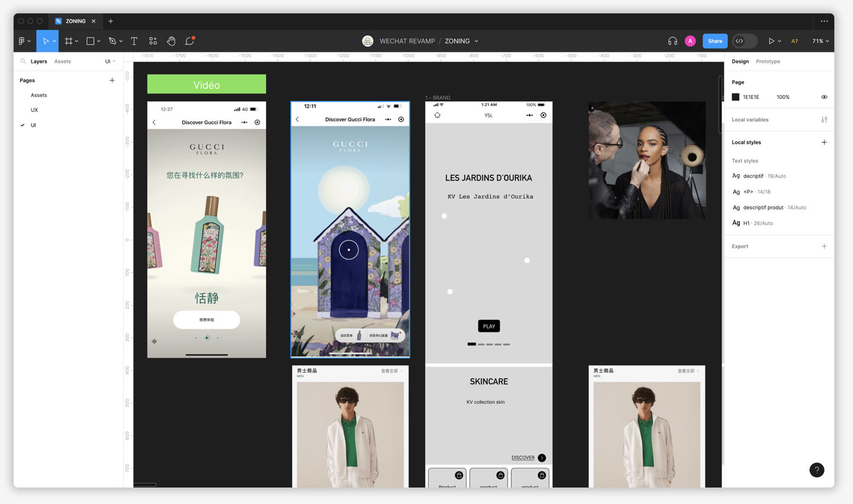The width and height of the screenshot is (853, 504).
Task: Search layers with the magnifier icon
Action: click(x=23, y=61)
